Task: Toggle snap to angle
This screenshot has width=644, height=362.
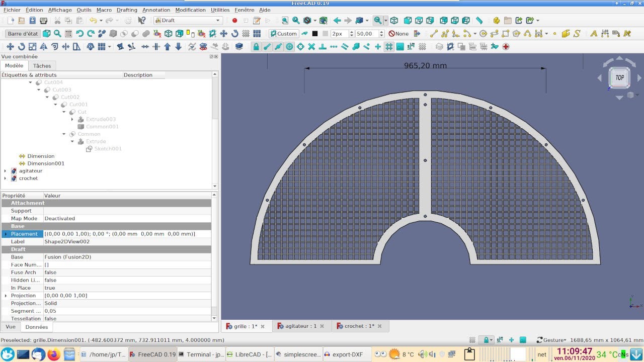Action: 300,47
